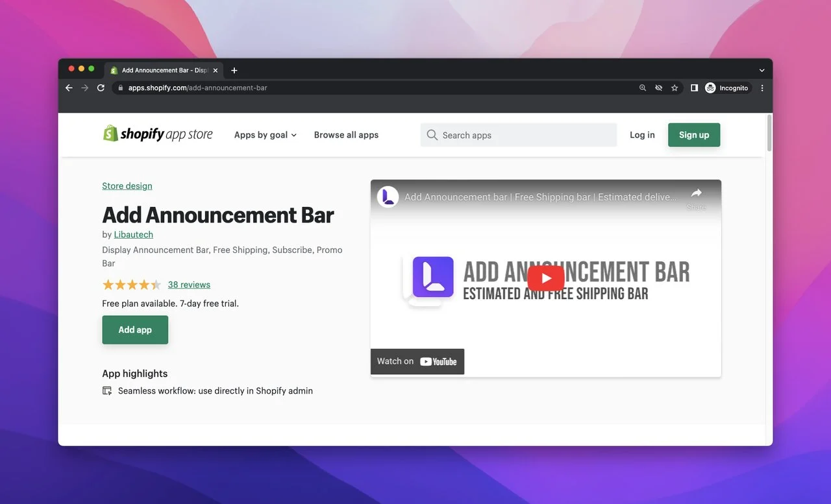Click Watch on YouTube button
The image size is (831, 504).
point(417,361)
